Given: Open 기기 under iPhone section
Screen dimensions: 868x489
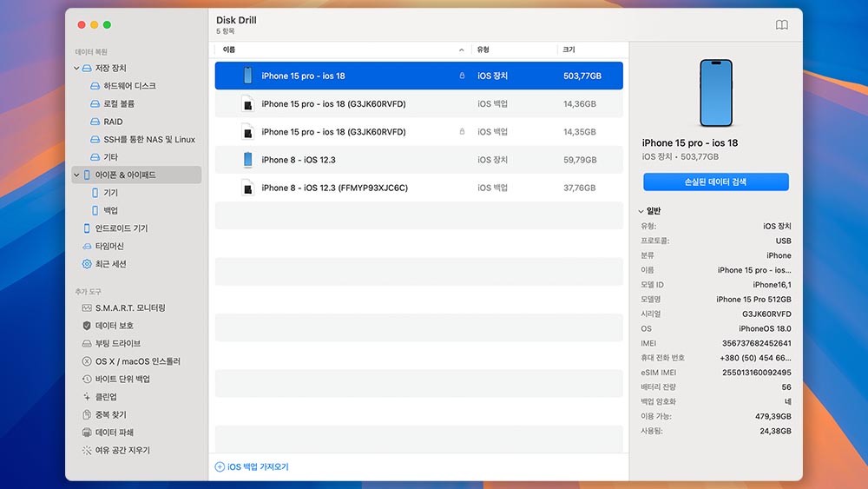Looking at the screenshot, I should 110,193.
